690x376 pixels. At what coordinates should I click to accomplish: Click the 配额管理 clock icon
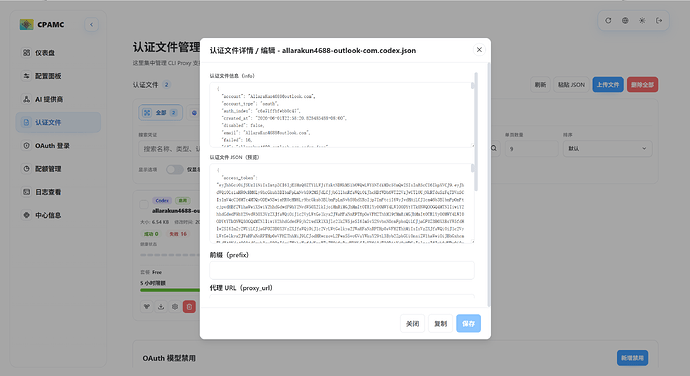26,169
